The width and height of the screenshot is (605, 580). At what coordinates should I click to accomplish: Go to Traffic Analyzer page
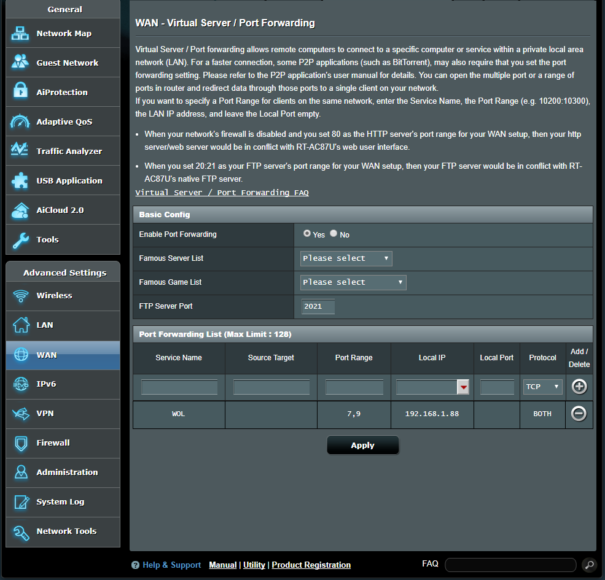point(63,151)
